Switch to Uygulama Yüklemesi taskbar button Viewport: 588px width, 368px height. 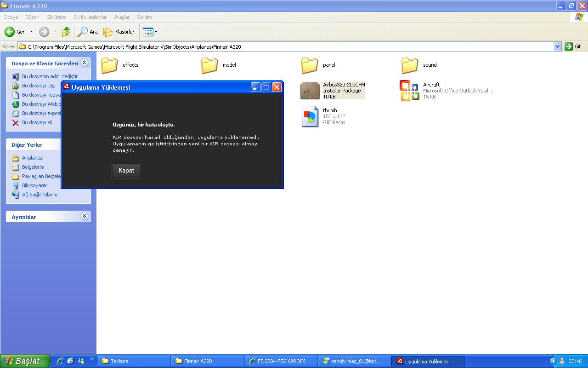[428, 361]
